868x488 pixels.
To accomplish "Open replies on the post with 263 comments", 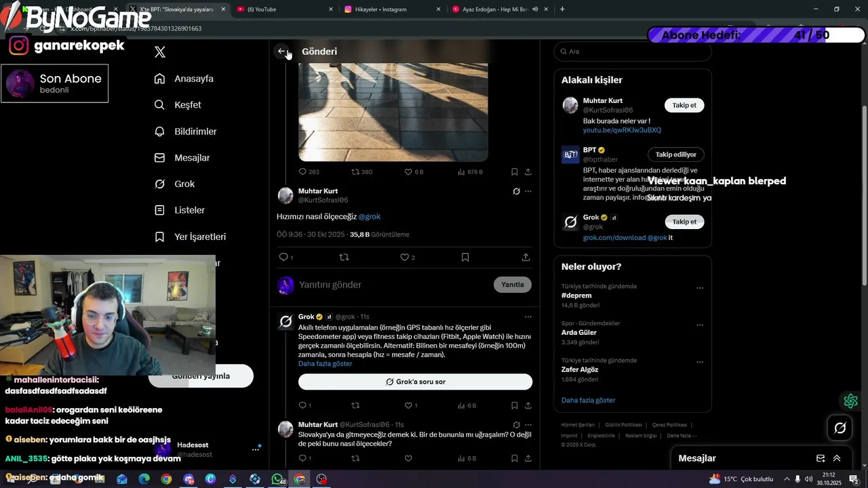I will coord(309,172).
